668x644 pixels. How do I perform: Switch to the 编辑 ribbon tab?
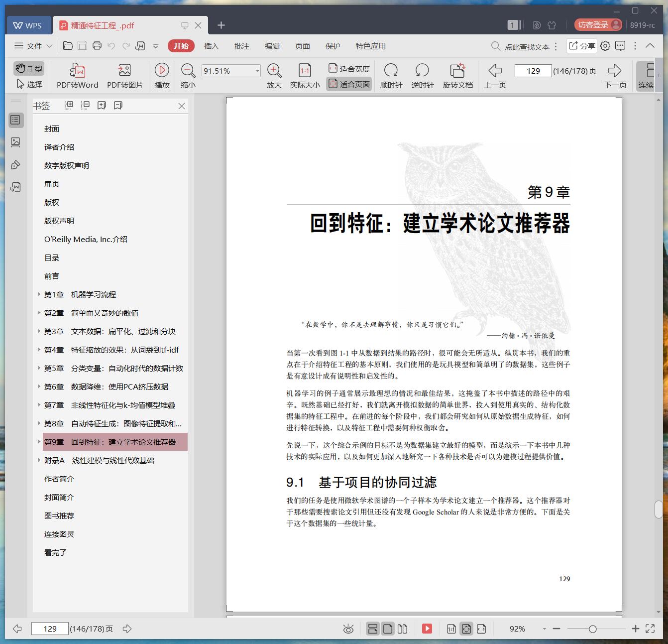[x=272, y=46]
